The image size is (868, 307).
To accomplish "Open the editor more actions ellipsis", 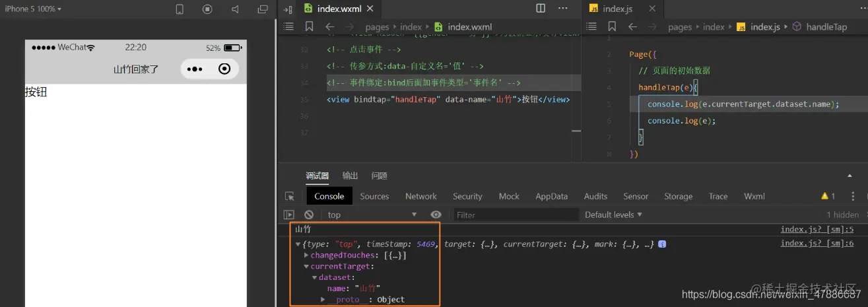I will click(x=563, y=9).
